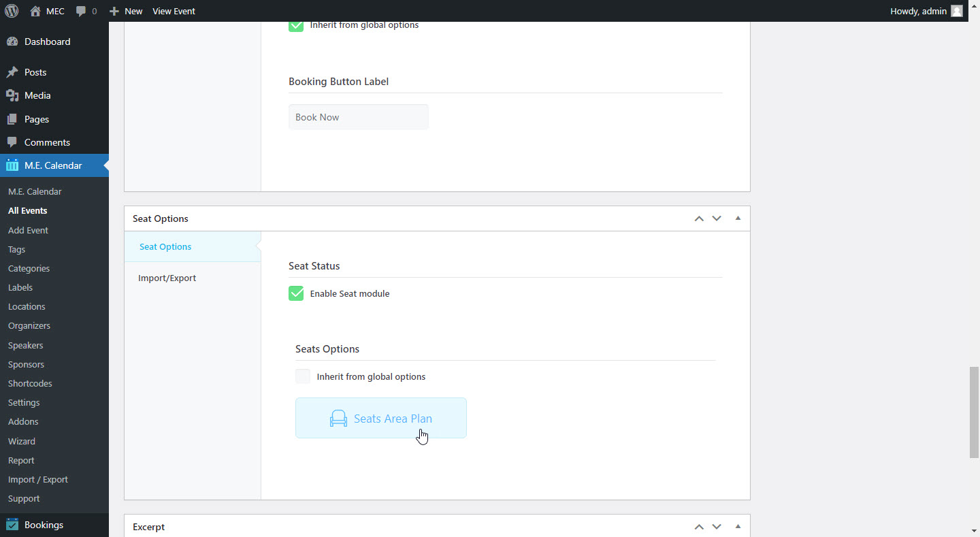This screenshot has height=537, width=980.
Task: Click the Seat Options panel title
Action: pyautogui.click(x=161, y=218)
